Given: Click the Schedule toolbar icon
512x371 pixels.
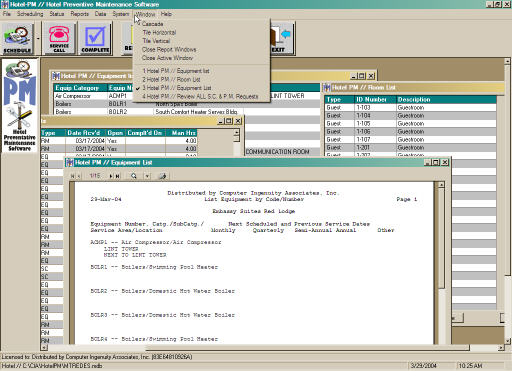Looking at the screenshot, I should pos(17,39).
